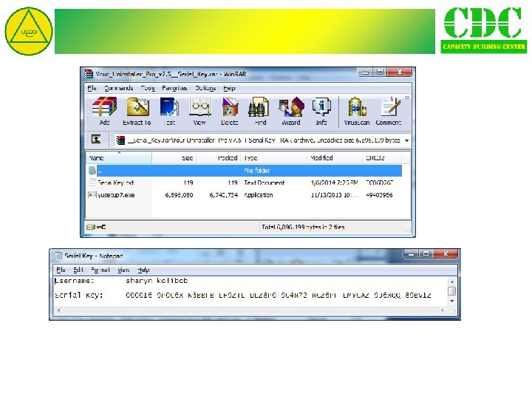The image size is (532, 399).
Task: Click the WinRAR title bar app icon
Action: [x=89, y=74]
